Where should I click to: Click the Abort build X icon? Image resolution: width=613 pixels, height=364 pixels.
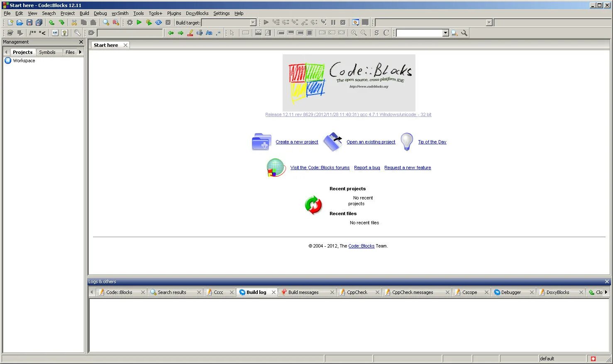[x=168, y=22]
